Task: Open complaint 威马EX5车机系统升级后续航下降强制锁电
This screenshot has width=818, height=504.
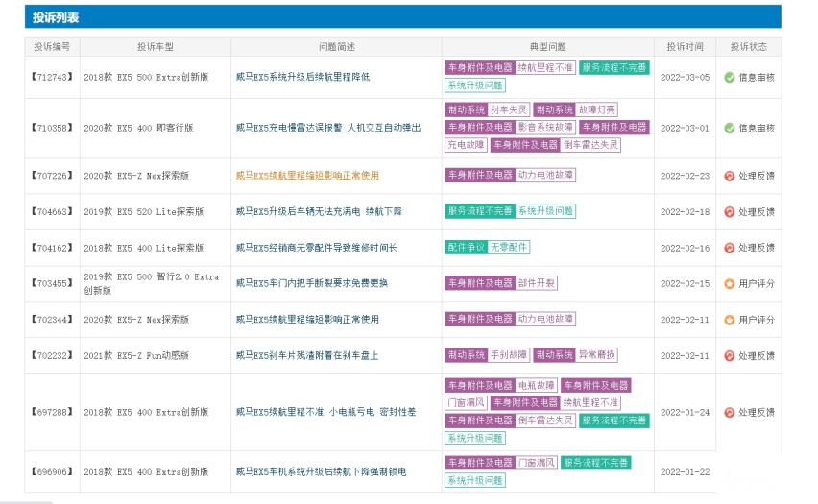Action: coord(321,471)
